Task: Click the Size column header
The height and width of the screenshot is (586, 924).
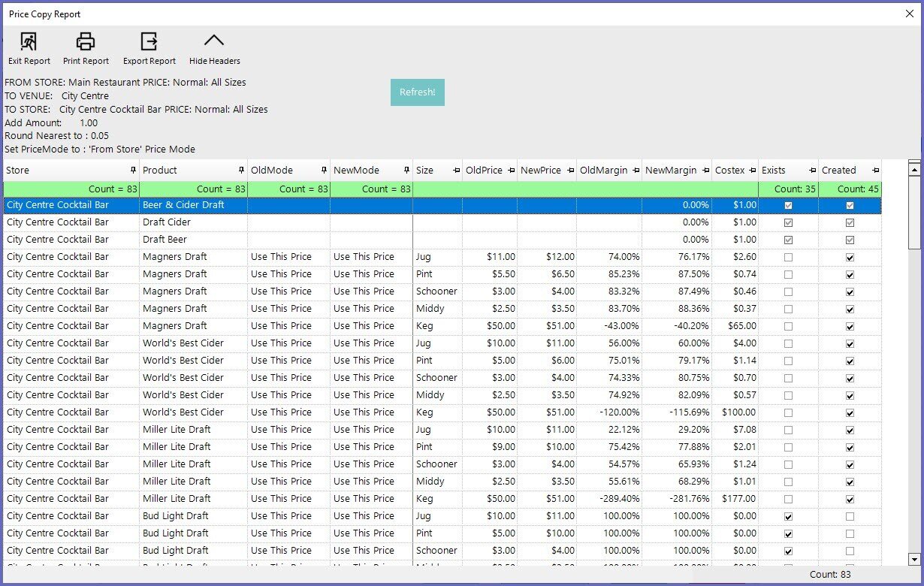Action: (425, 171)
